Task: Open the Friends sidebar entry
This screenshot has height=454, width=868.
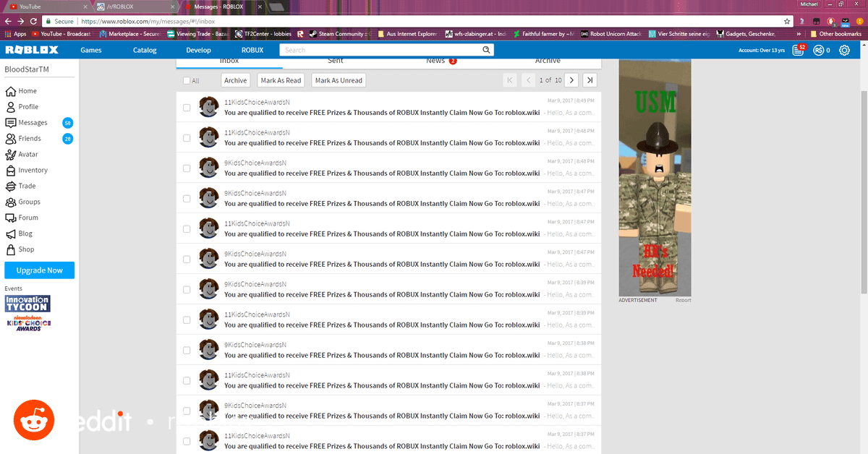Action: (x=30, y=139)
